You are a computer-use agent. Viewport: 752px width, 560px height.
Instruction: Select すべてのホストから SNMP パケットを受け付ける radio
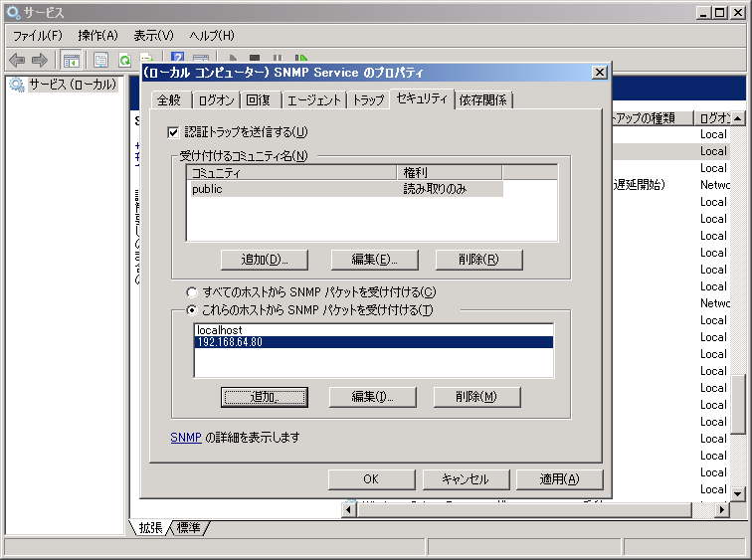tap(192, 292)
